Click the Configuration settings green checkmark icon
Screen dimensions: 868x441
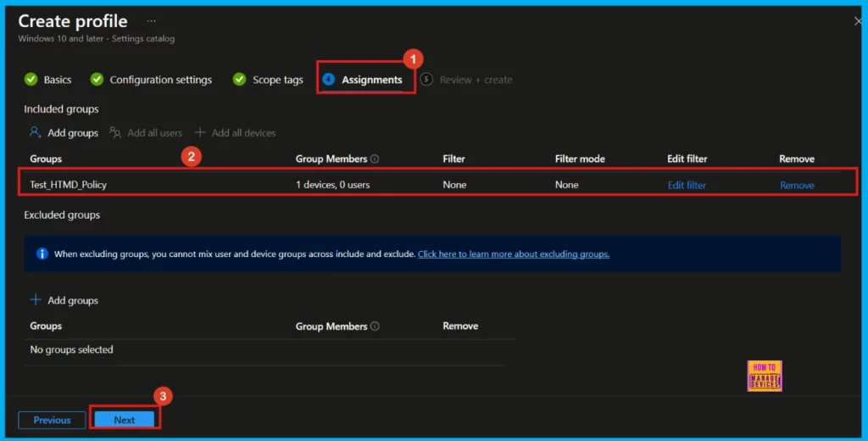pyautogui.click(x=97, y=79)
